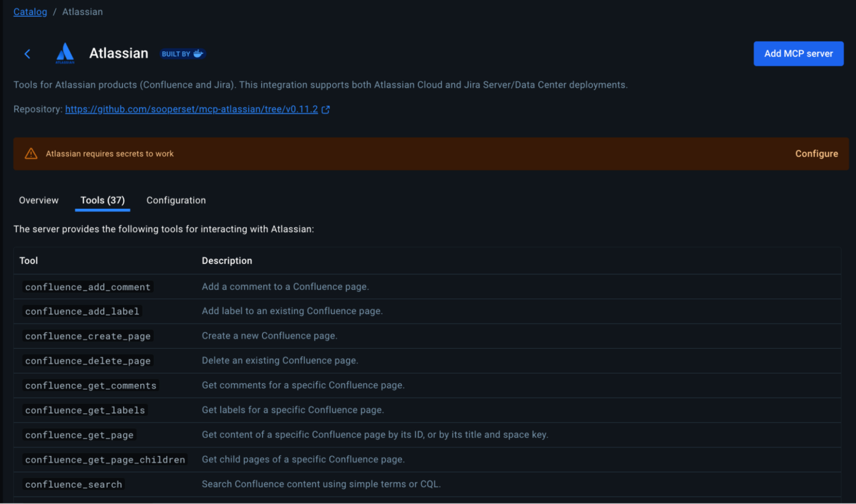Select the confluence_create_page tool entry
Viewport: 856px width, 504px height.
[87, 336]
